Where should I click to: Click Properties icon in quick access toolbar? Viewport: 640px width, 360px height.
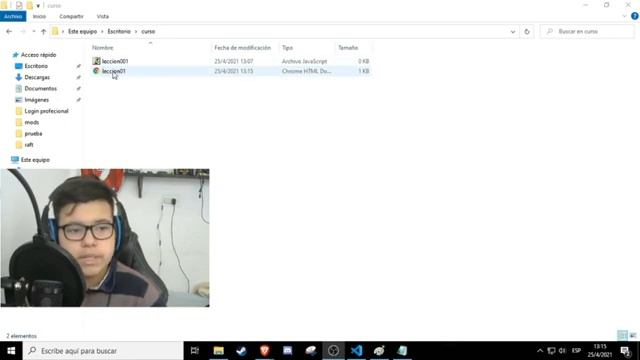click(19, 5)
